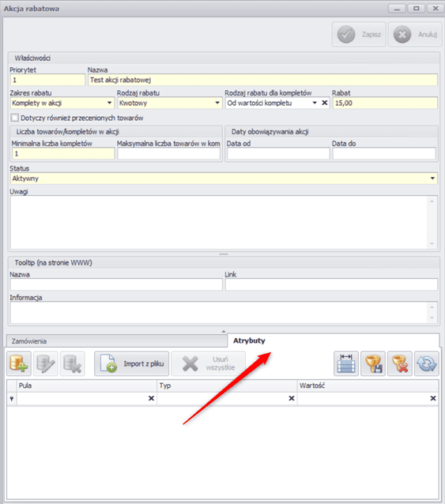Click the delete record database icon
Image resolution: width=445 pixels, height=504 pixels.
pyautogui.click(x=73, y=363)
